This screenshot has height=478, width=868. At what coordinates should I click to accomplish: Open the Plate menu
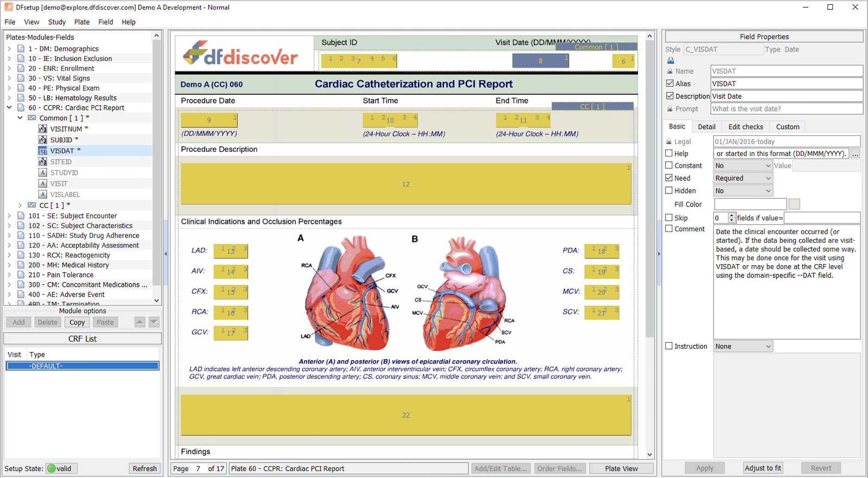(x=82, y=22)
